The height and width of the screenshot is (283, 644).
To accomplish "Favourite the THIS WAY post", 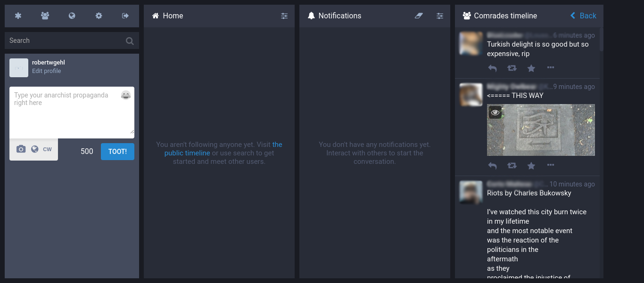I will tap(531, 166).
